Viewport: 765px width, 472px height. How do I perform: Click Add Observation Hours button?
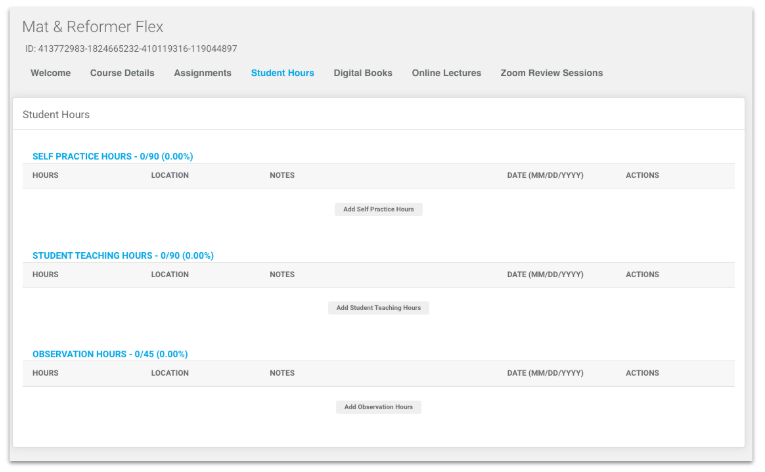point(379,407)
